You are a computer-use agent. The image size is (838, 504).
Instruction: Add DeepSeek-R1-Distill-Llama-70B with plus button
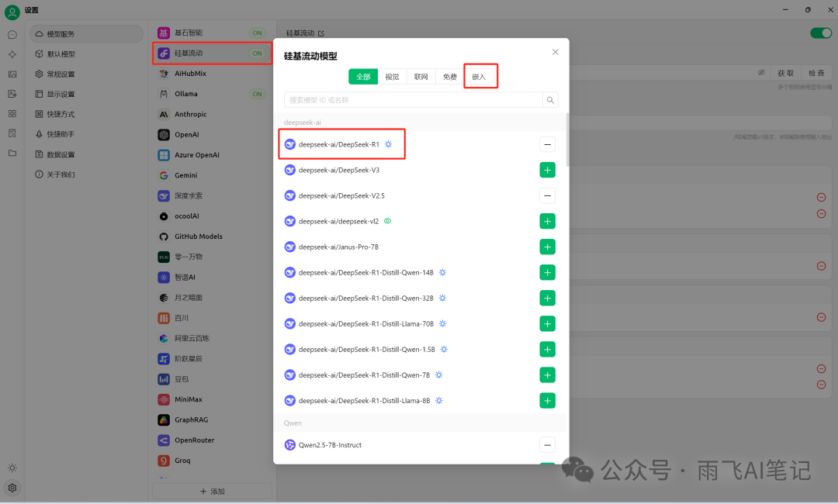(x=547, y=323)
